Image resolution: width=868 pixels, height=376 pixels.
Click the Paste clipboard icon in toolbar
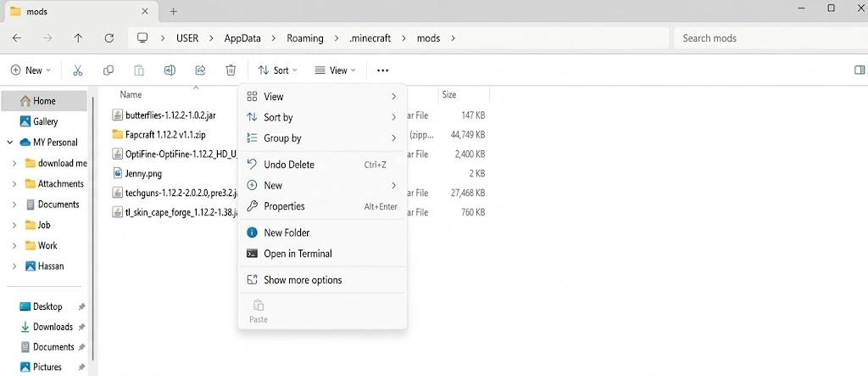(140, 70)
